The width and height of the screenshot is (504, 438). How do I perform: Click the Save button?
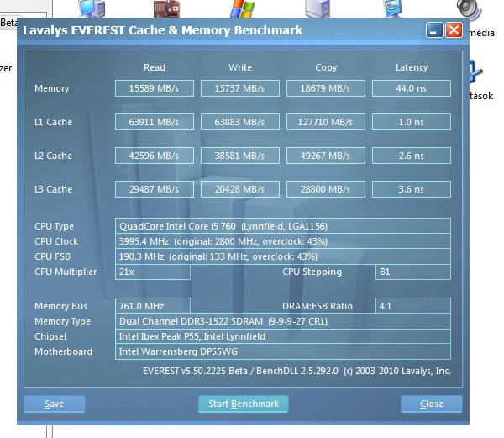pos(55,404)
